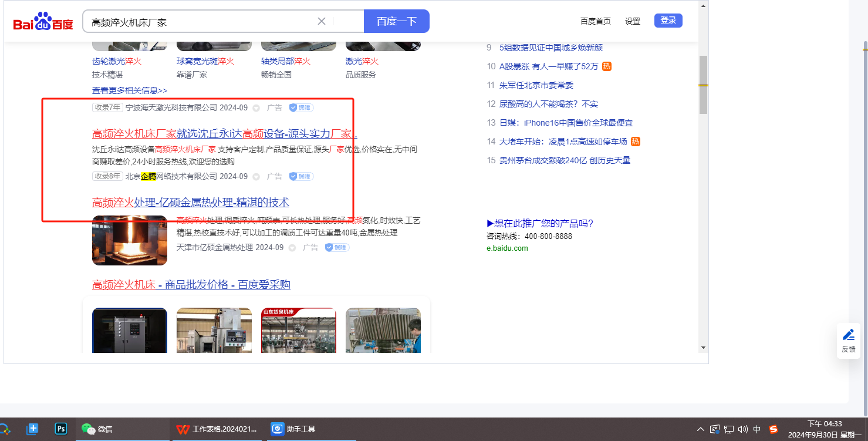Open the 轴类局部淬火 link
Screen dimensions: 868x441
tap(286, 61)
